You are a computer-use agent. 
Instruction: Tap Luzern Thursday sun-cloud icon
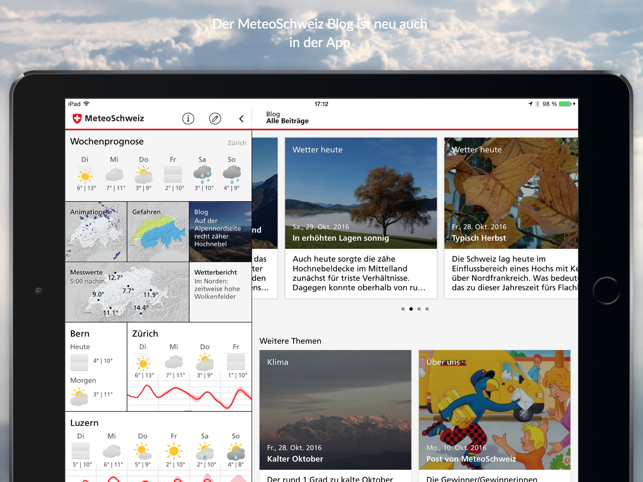coord(143,451)
